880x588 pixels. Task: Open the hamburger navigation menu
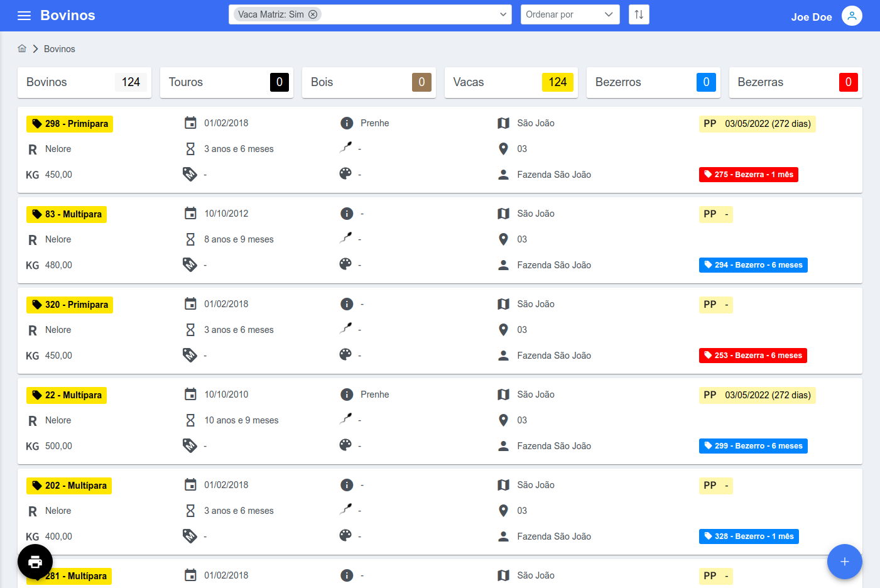pyautogui.click(x=24, y=16)
